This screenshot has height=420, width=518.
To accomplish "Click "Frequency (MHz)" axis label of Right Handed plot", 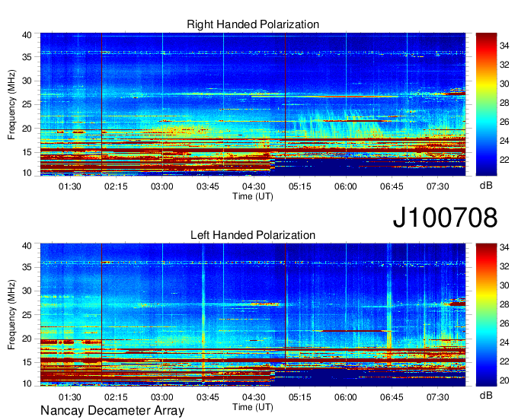I will pyautogui.click(x=11, y=104).
